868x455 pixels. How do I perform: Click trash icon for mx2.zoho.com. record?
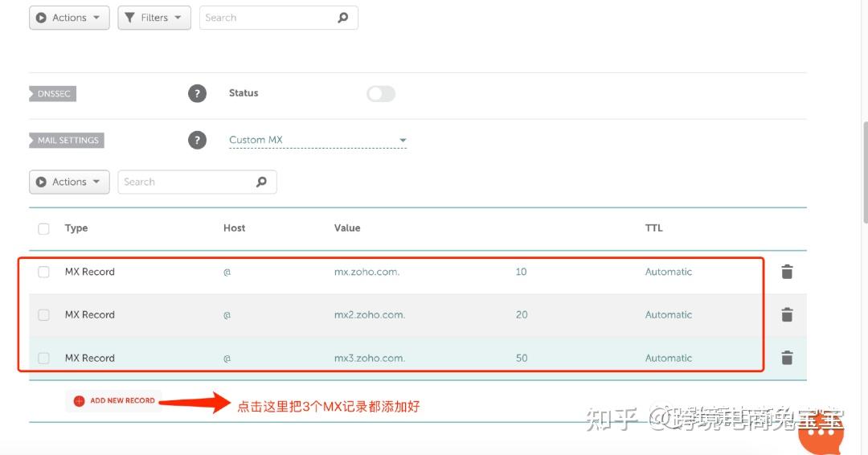tap(787, 315)
